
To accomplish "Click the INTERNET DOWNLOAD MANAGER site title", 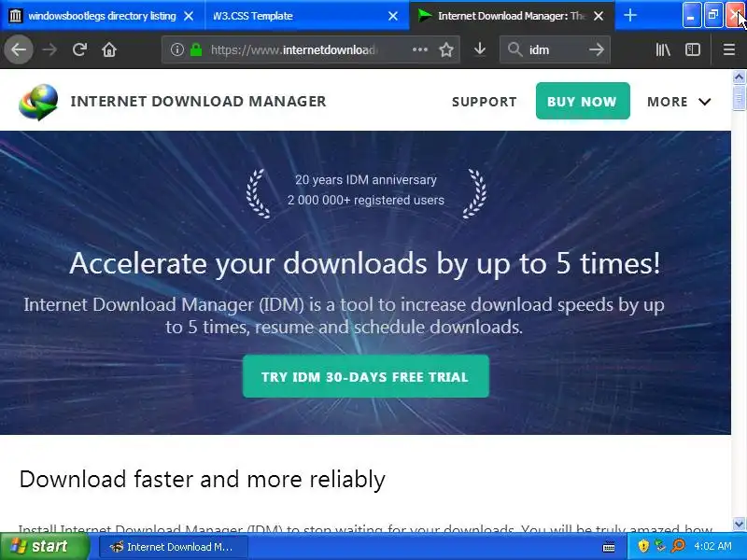I will click(x=198, y=102).
